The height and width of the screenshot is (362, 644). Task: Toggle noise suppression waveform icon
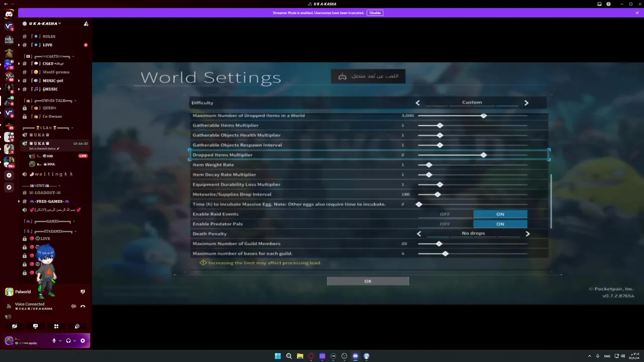(x=73, y=306)
